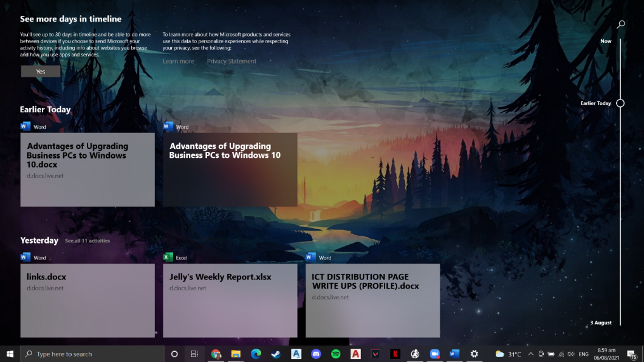This screenshot has width=644, height=362.
Task: Click Word icon above links.docx card
Action: click(26, 258)
